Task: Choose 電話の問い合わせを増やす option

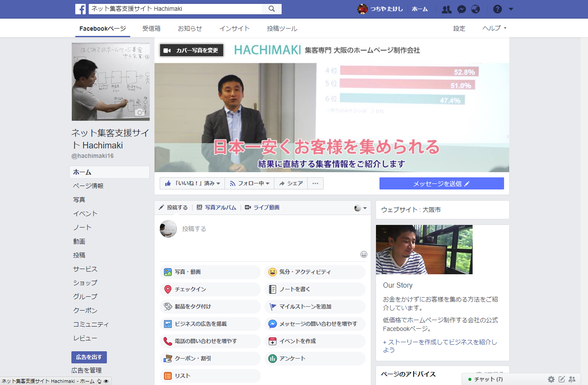Action: [210, 341]
